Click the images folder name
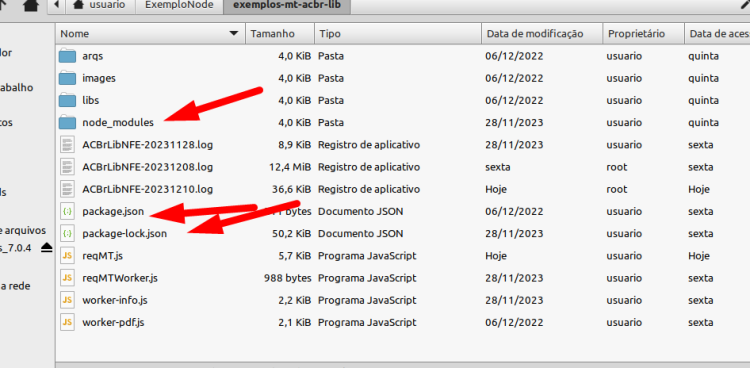This screenshot has height=368, width=750. tap(99, 78)
